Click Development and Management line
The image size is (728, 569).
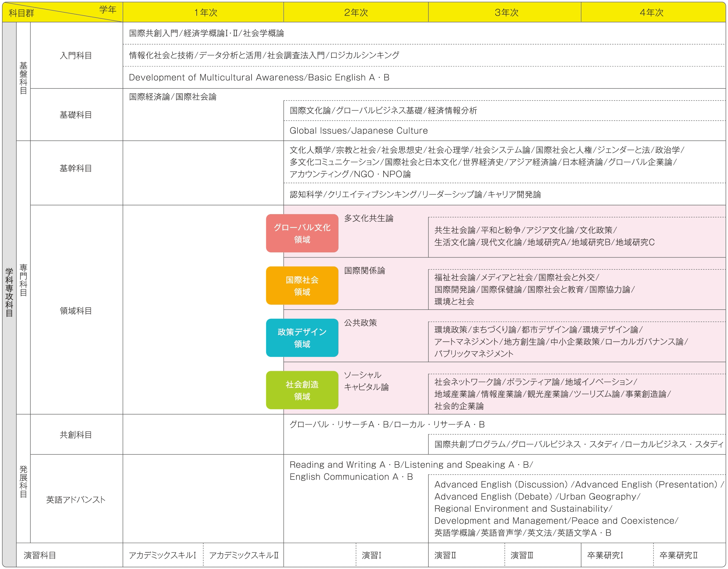tap(556, 521)
